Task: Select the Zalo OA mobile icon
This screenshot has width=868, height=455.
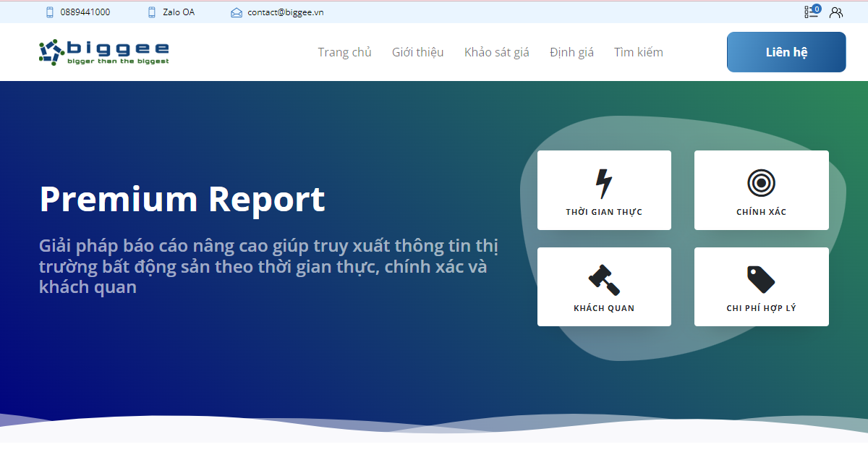Action: pos(150,12)
